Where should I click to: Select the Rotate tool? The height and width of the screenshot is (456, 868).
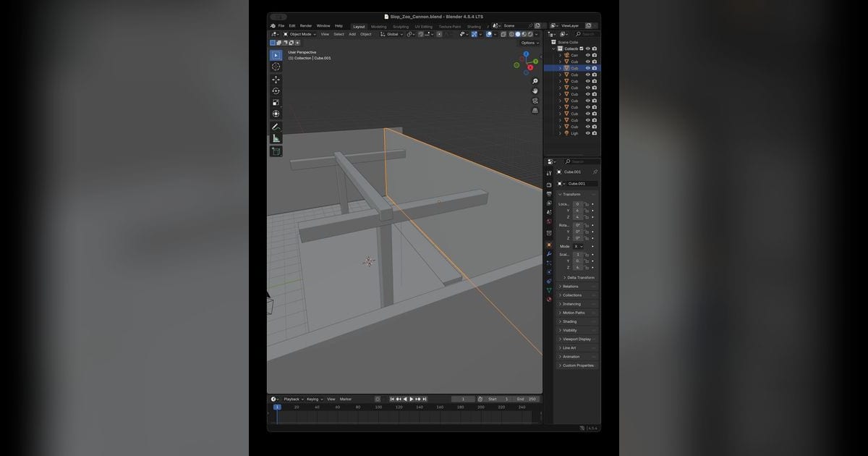[276, 90]
